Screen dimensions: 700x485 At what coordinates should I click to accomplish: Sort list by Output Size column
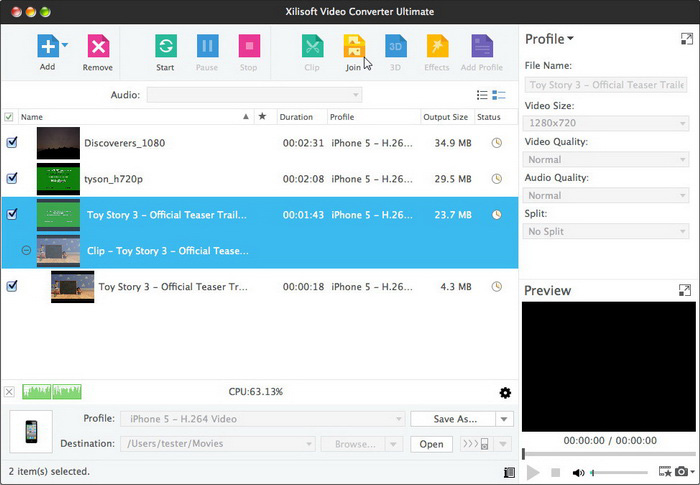445,117
